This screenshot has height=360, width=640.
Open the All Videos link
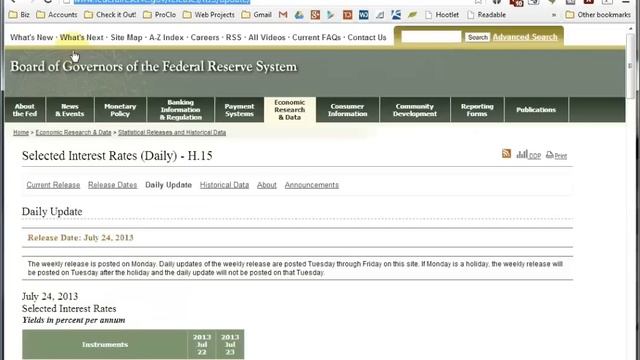point(267,38)
